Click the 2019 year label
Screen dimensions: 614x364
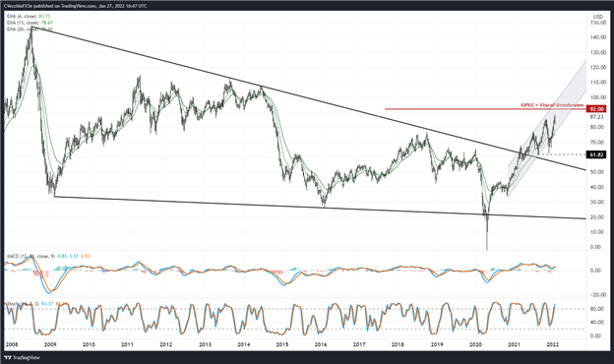pos(437,345)
